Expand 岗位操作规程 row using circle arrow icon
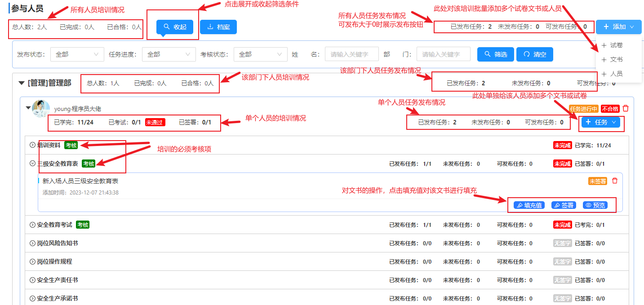The width and height of the screenshot is (644, 305). [32, 261]
